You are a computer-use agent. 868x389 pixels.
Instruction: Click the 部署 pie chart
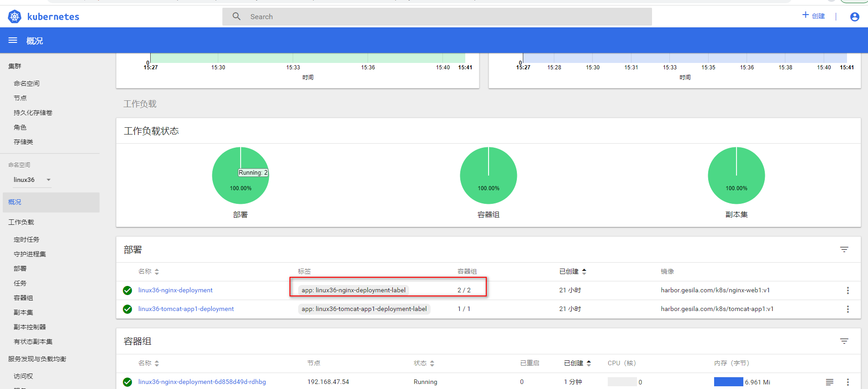tap(241, 176)
